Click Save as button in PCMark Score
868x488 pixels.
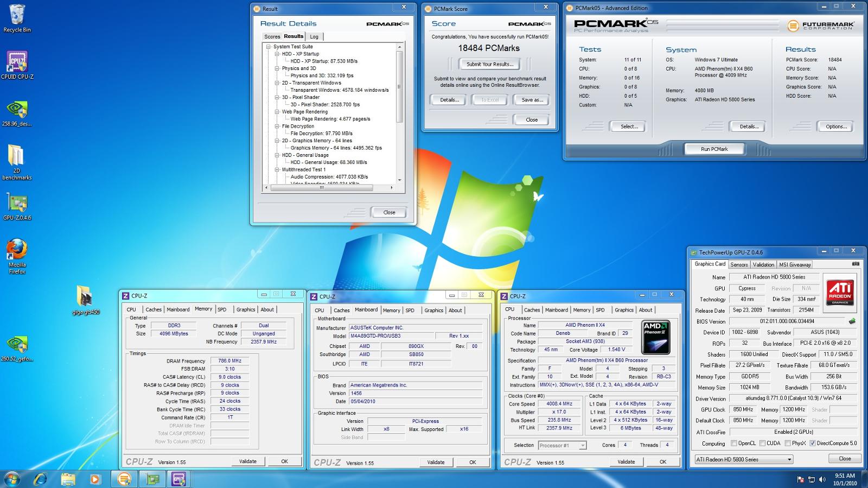(532, 100)
